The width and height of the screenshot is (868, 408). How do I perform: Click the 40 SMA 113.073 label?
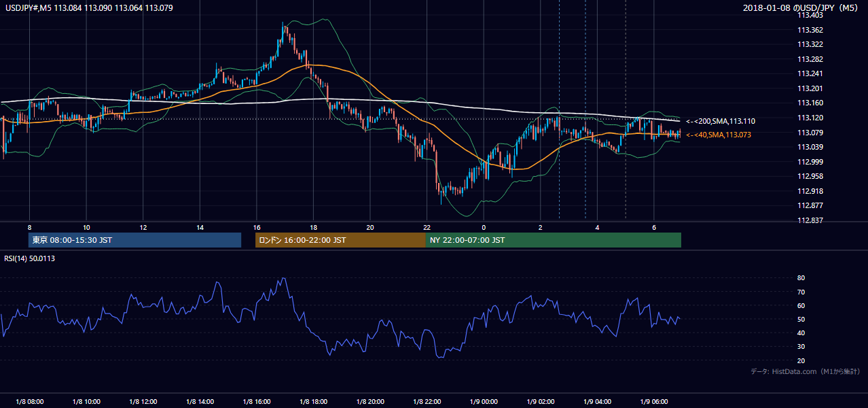pos(719,135)
